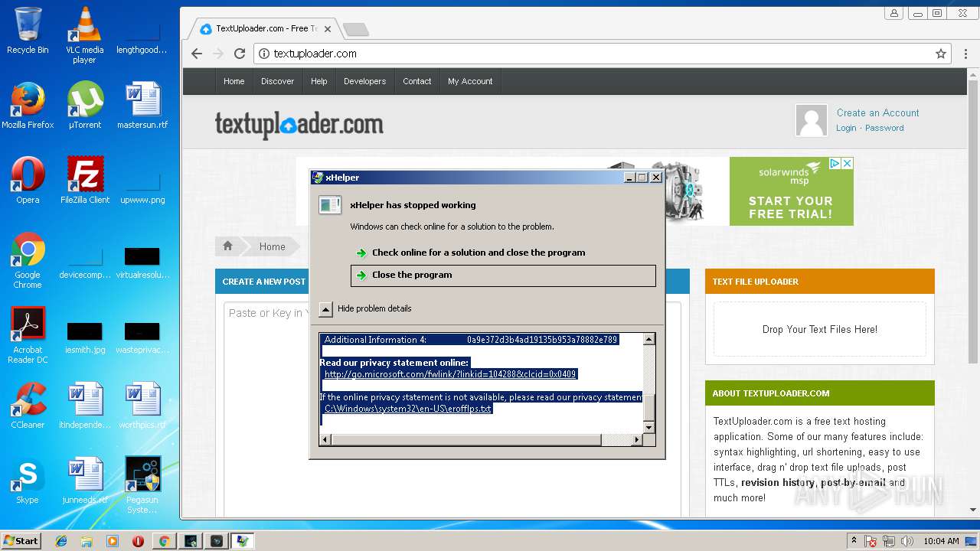Open the Contact nav menu item
Screen dimensions: 980x551
point(417,81)
